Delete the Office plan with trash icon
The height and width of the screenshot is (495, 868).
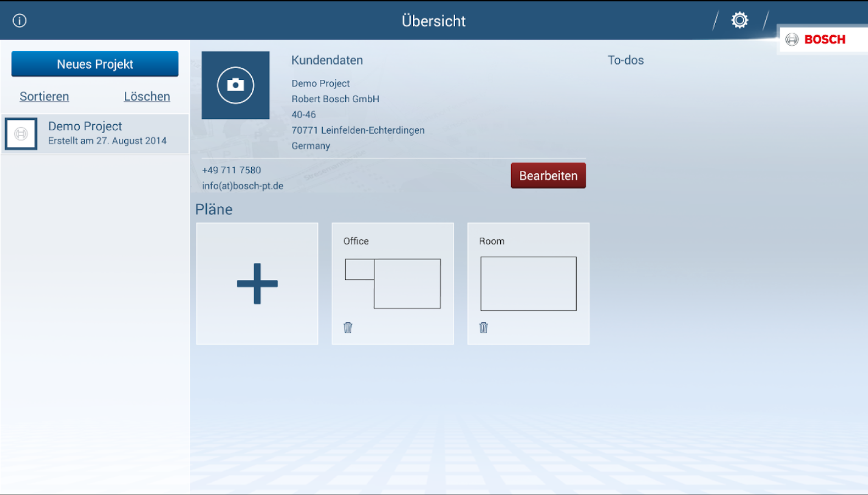[x=348, y=328]
